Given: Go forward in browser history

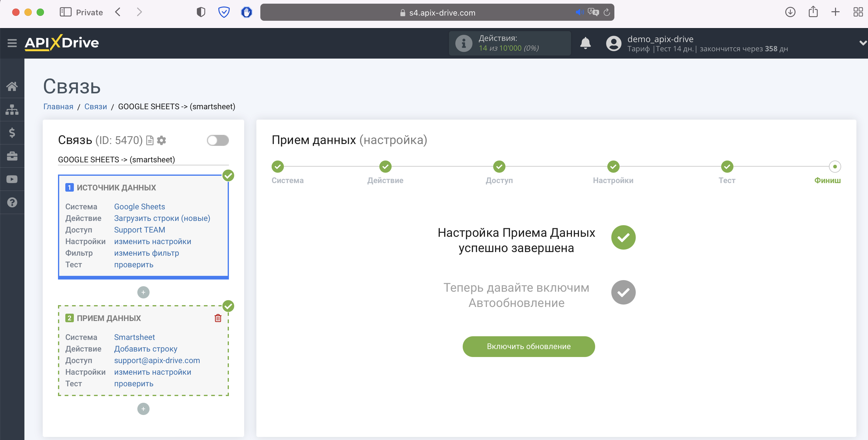Looking at the screenshot, I should [x=139, y=12].
